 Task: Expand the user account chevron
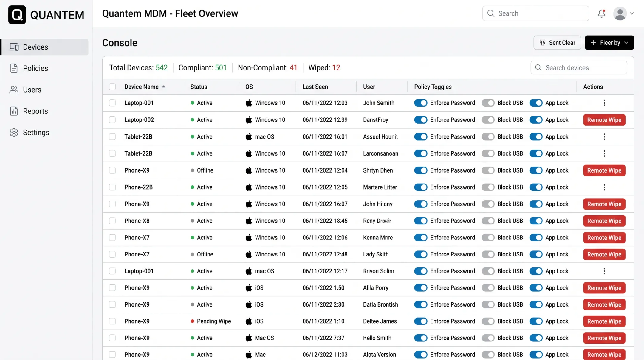631,13
